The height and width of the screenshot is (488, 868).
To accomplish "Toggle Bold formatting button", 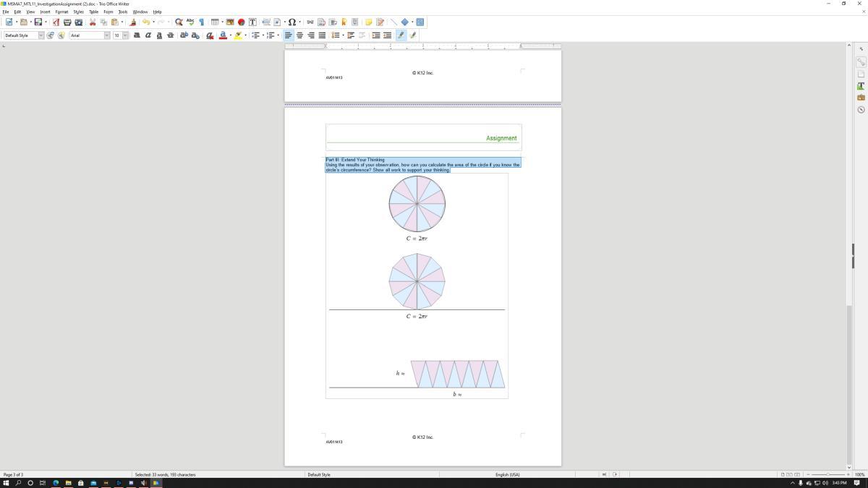I will 137,35.
